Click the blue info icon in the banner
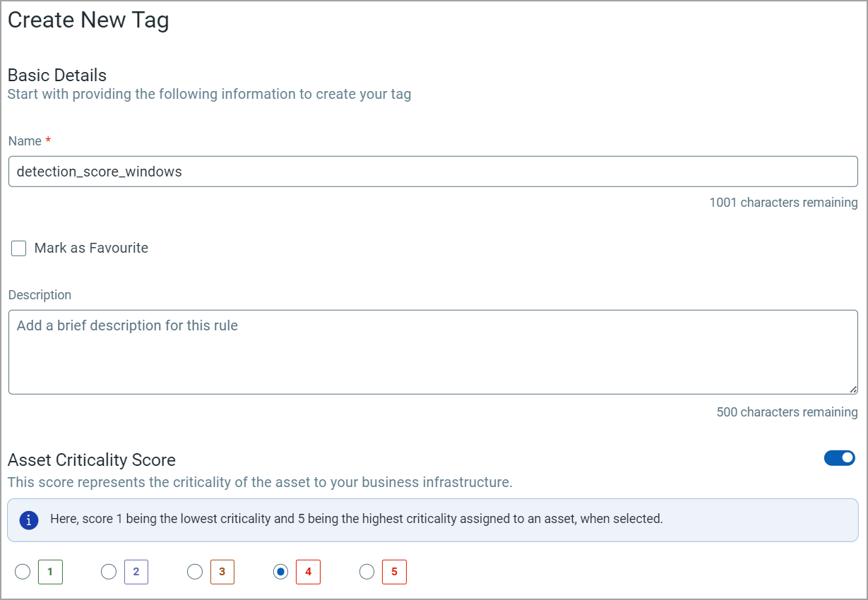The height and width of the screenshot is (600, 868). pos(28,519)
